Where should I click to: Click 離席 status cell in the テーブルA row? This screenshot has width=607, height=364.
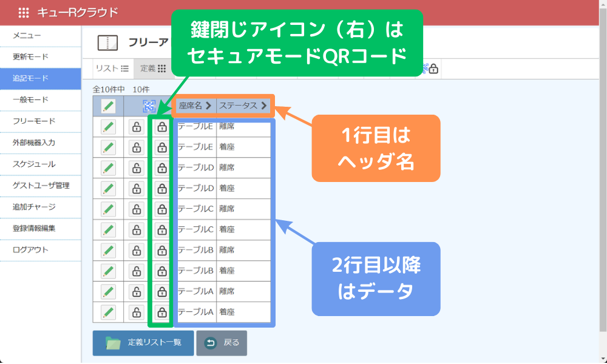pyautogui.click(x=243, y=292)
